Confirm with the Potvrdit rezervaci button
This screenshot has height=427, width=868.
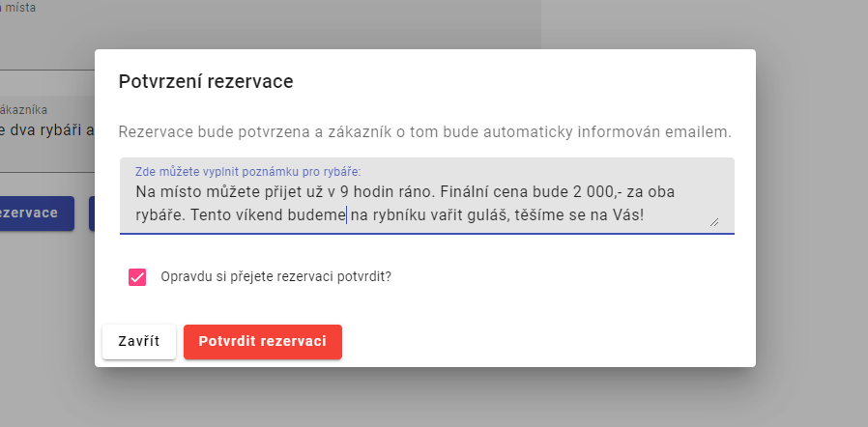[x=262, y=341]
